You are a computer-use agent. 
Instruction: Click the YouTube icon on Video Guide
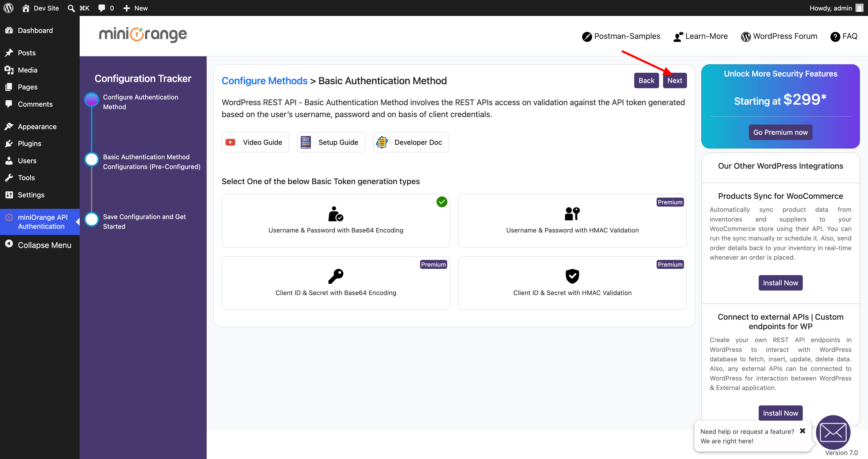(231, 142)
